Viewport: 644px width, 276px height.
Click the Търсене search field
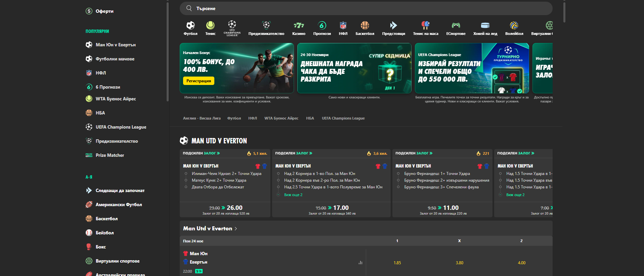[366, 8]
